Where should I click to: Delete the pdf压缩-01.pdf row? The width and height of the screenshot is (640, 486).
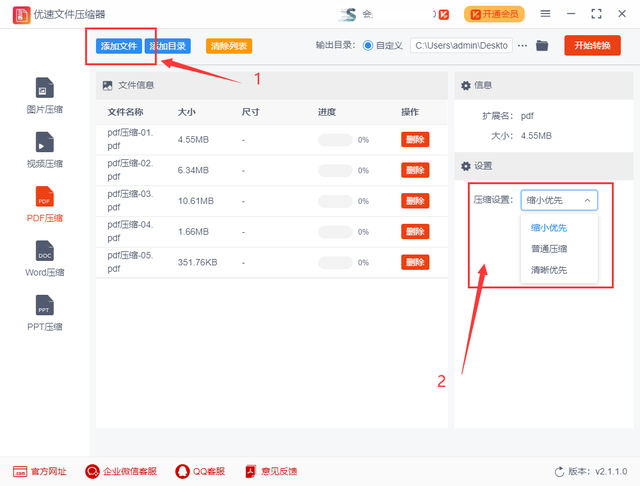[415, 140]
